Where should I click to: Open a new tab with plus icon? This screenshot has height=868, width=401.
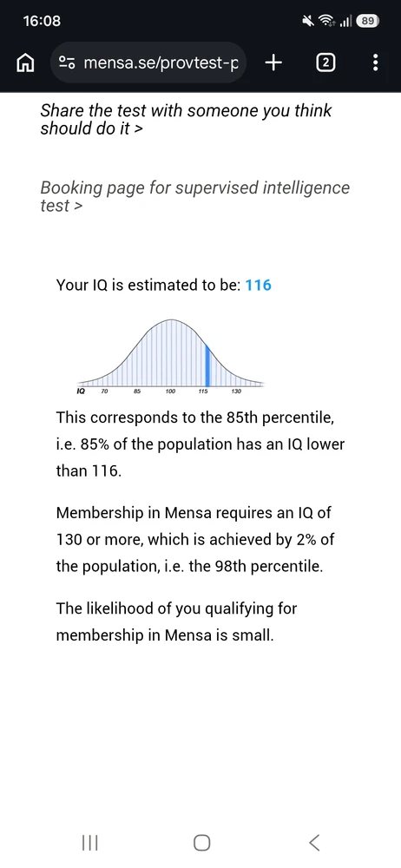click(273, 63)
